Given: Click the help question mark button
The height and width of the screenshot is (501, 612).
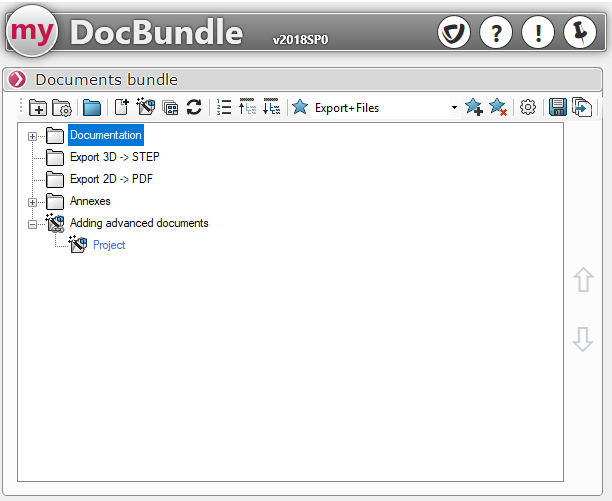Looking at the screenshot, I should 496,33.
